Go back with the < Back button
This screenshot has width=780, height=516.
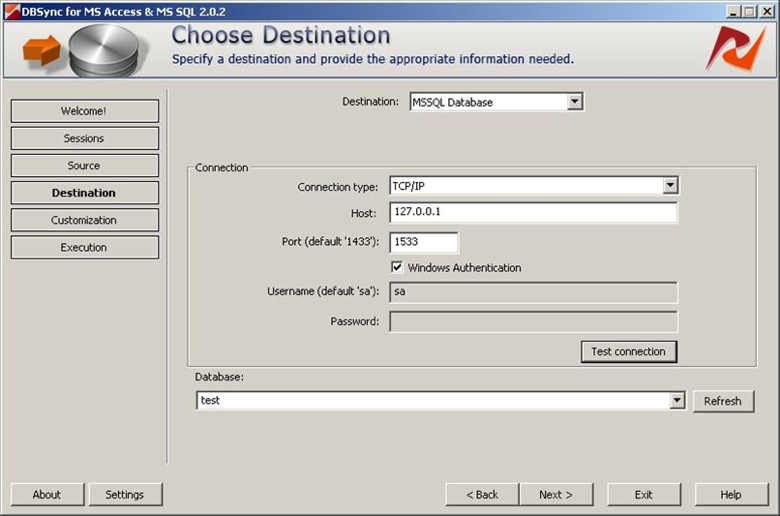[x=482, y=495]
